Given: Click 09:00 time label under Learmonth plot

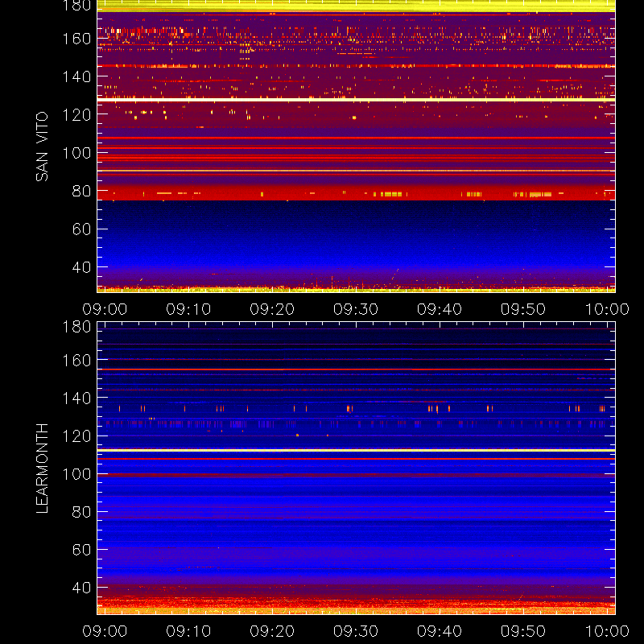Looking at the screenshot, I should (105, 631).
